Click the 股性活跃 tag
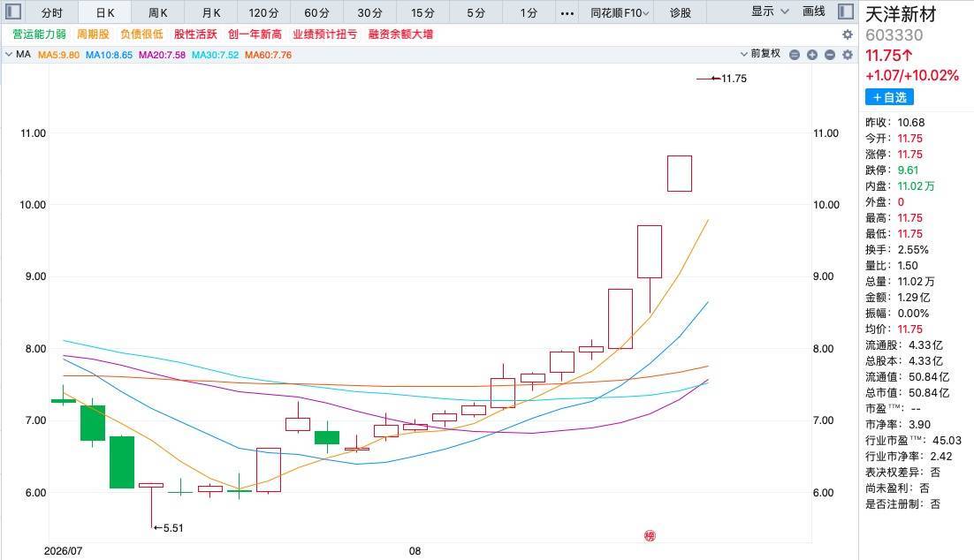Screen dimensions: 974x560 [x=195, y=34]
